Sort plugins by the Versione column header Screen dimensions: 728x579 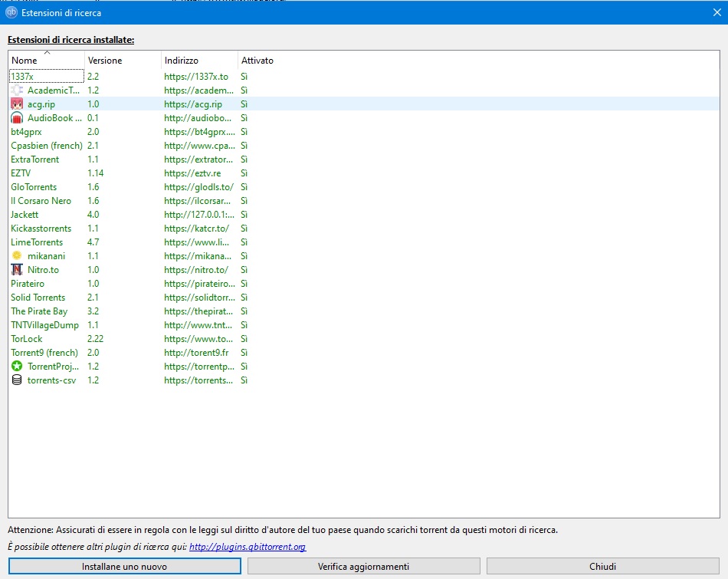(123, 61)
